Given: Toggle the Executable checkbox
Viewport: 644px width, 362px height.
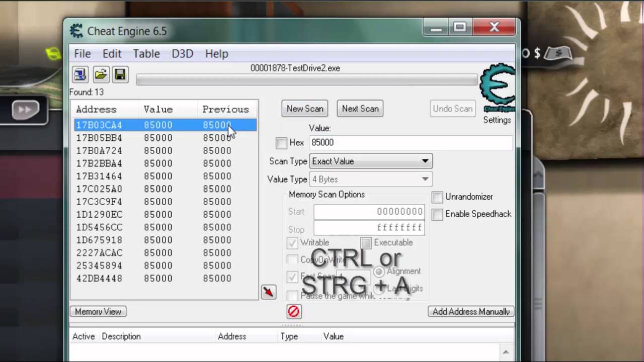Looking at the screenshot, I should click(366, 243).
